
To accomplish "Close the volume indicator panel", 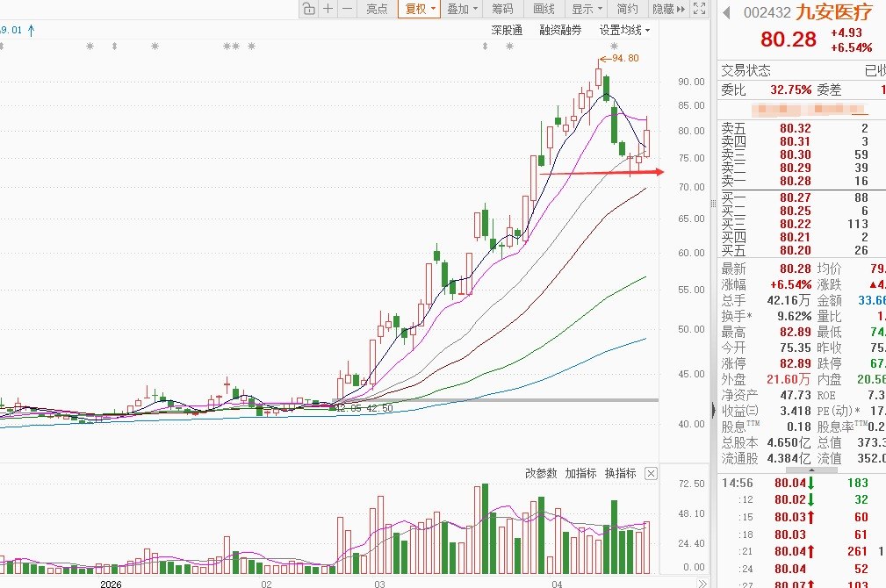I will (x=651, y=473).
